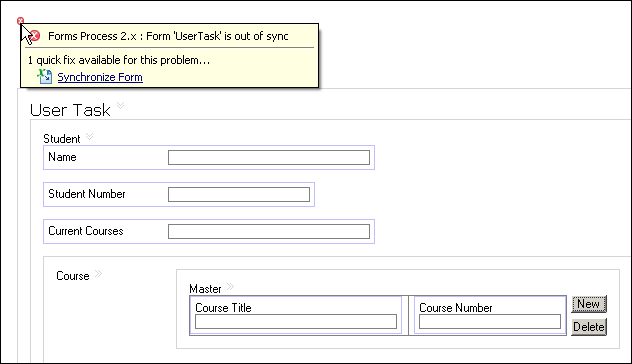Select the Student pane label
Screen dimensions: 632x364
coord(62,139)
